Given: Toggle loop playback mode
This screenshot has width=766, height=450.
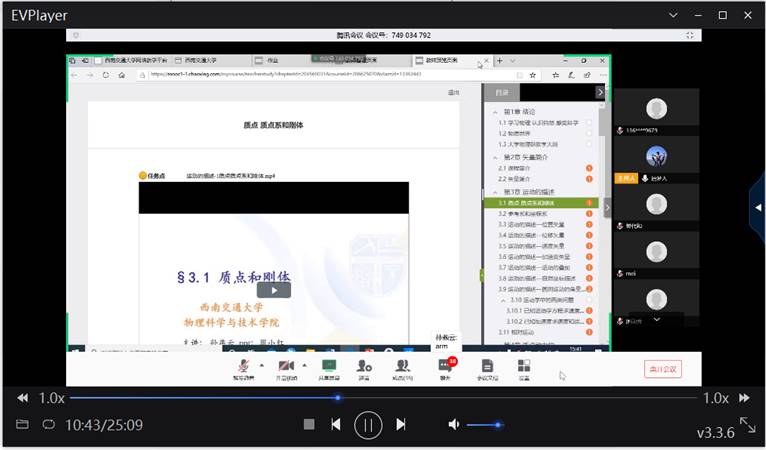Looking at the screenshot, I should click(48, 425).
